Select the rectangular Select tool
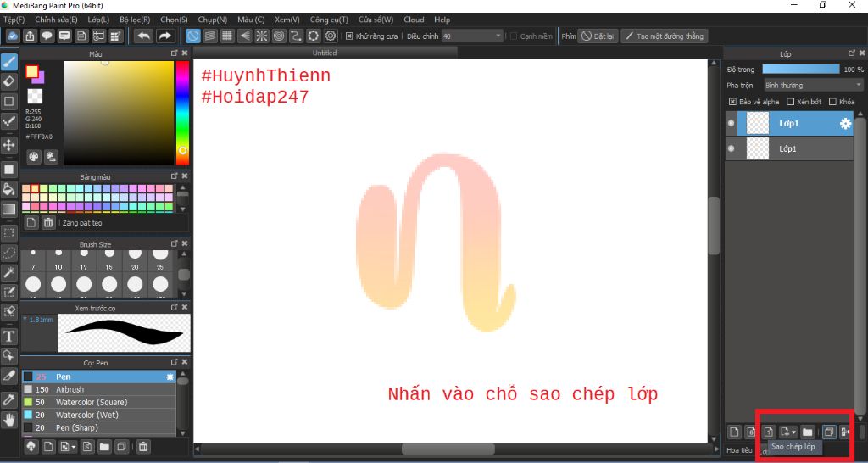The width and height of the screenshot is (868, 463). point(9,232)
